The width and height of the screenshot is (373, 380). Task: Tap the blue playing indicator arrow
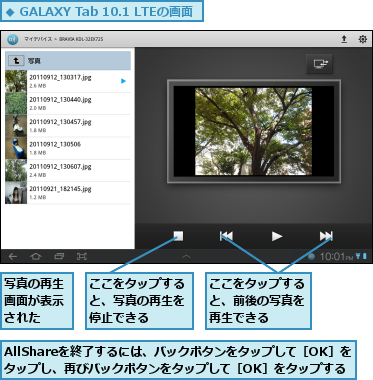pyautogui.click(x=123, y=81)
